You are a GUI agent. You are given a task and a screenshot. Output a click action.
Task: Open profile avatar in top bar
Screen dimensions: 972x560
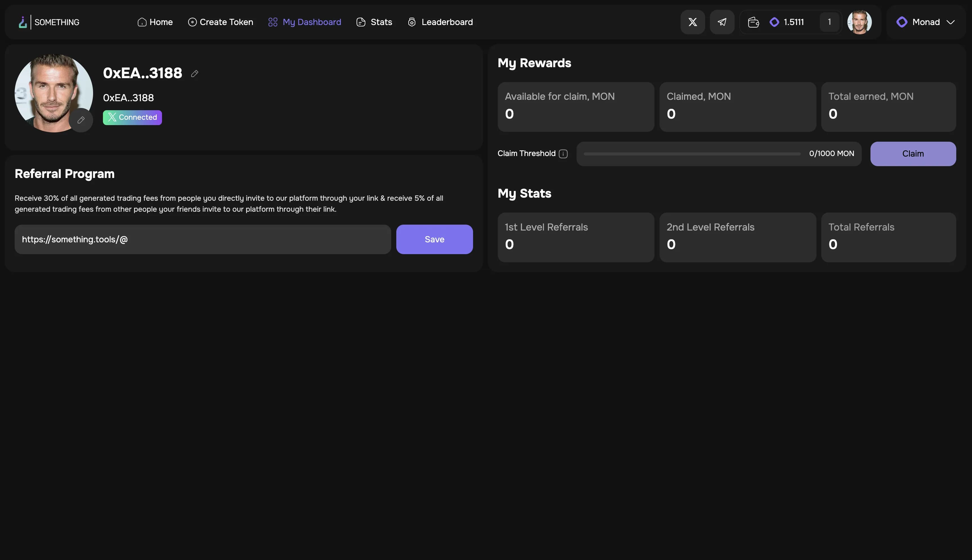[859, 22]
